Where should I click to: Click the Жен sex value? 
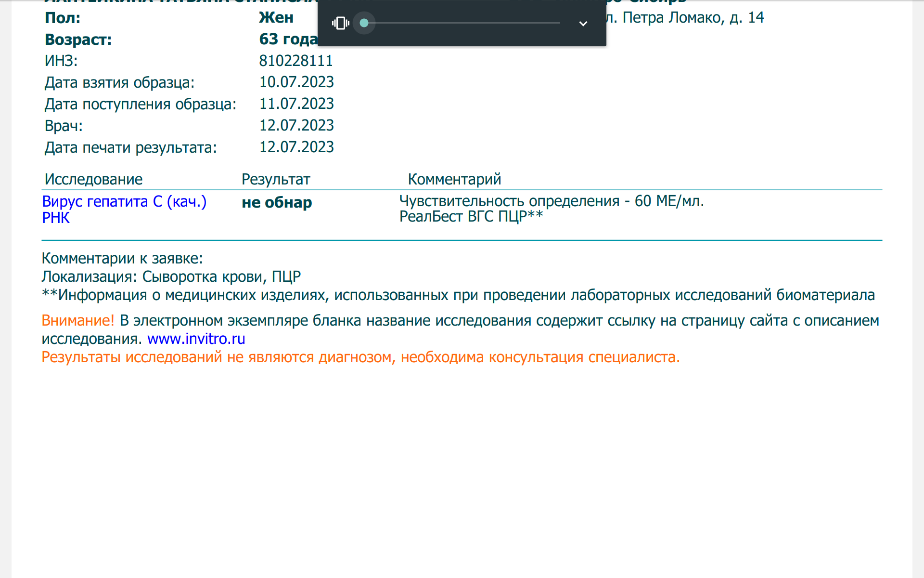pos(276,17)
